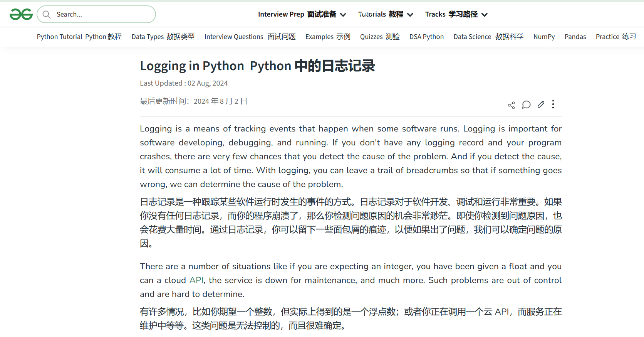This screenshot has height=337, width=644.
Task: Click the GeeksforGeeks logo
Action: coord(21,14)
